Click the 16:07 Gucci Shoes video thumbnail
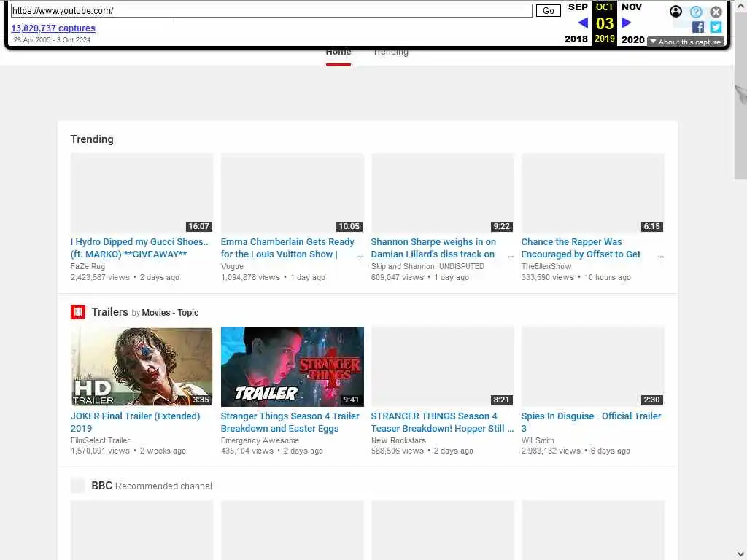This screenshot has height=560, width=747. 142,192
